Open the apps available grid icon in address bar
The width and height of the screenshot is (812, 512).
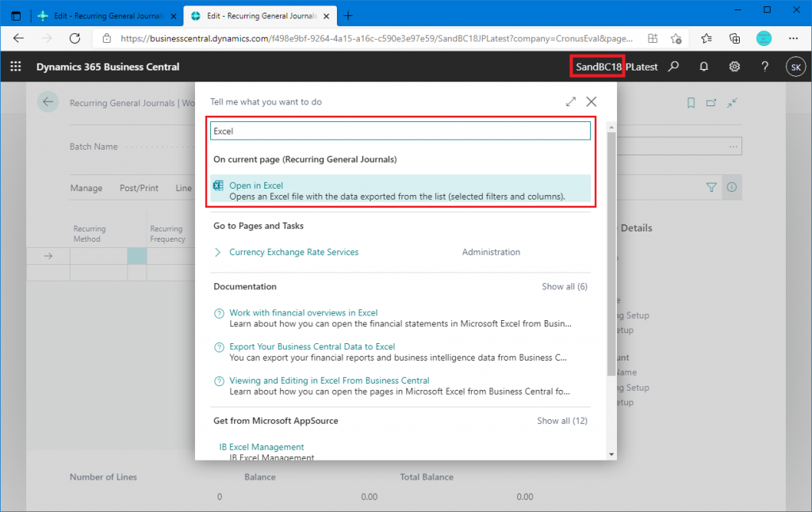(x=653, y=38)
